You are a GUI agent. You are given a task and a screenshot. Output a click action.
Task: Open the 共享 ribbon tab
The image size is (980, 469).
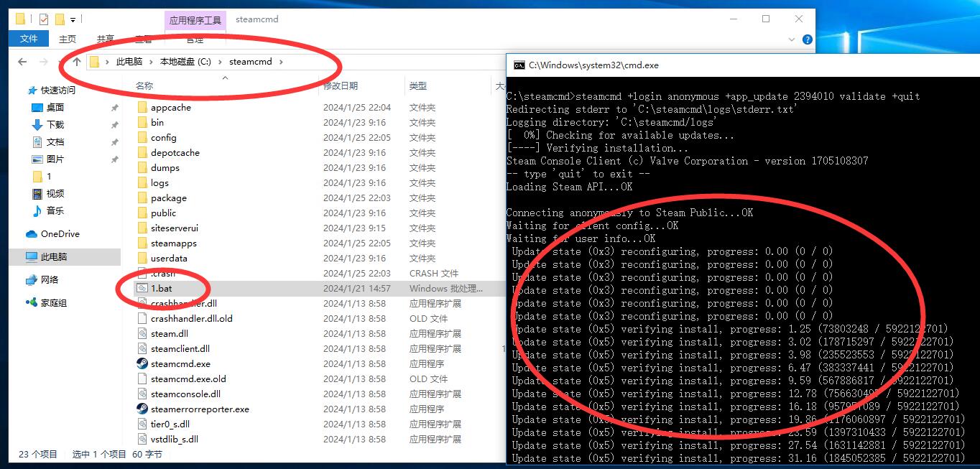pos(106,39)
